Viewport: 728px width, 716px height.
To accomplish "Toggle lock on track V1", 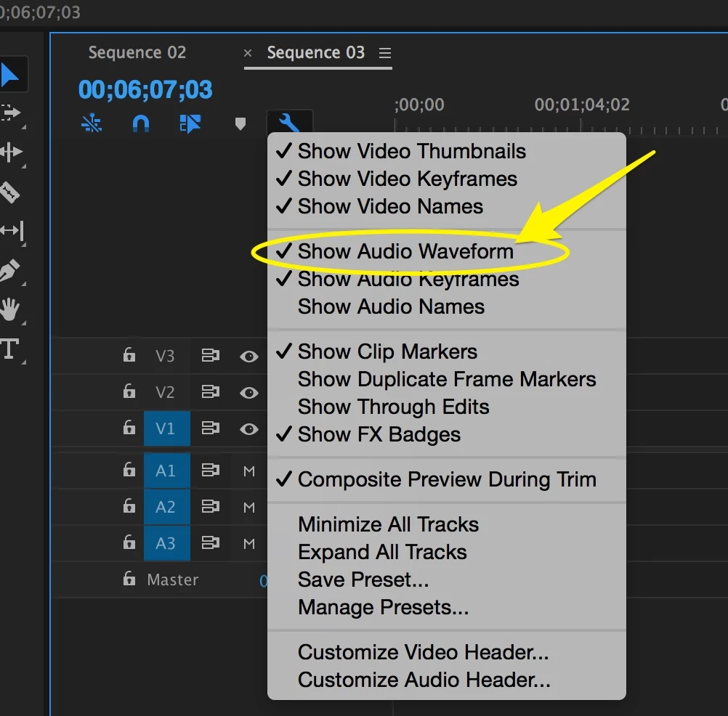I will pyautogui.click(x=129, y=428).
